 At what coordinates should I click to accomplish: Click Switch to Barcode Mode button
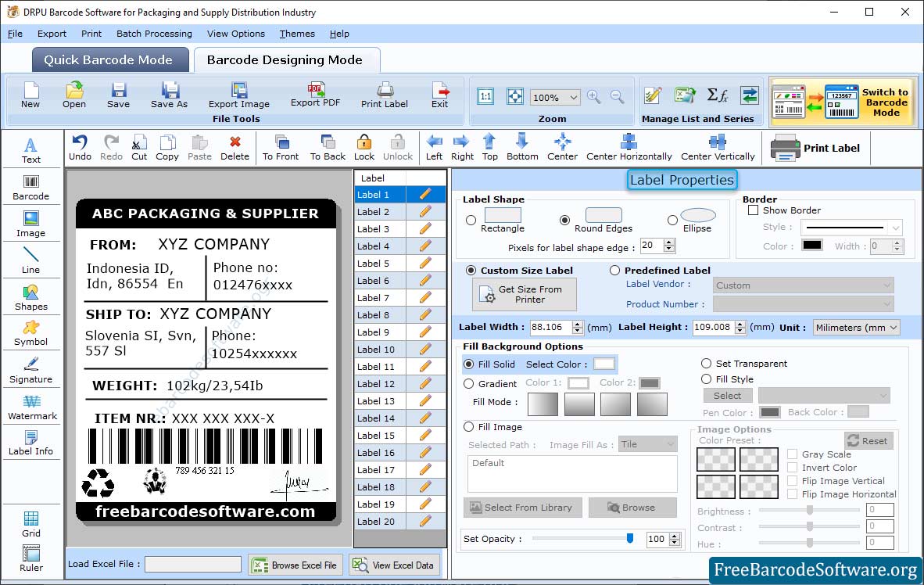(842, 102)
